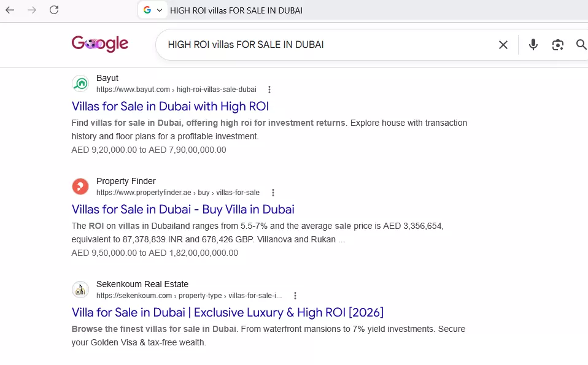Open the Sekenkoum result three-dot menu
The height and width of the screenshot is (365, 588).
pos(295,296)
